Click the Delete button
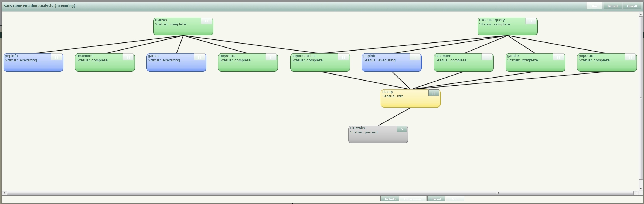644x204 pixels. [x=455, y=199]
